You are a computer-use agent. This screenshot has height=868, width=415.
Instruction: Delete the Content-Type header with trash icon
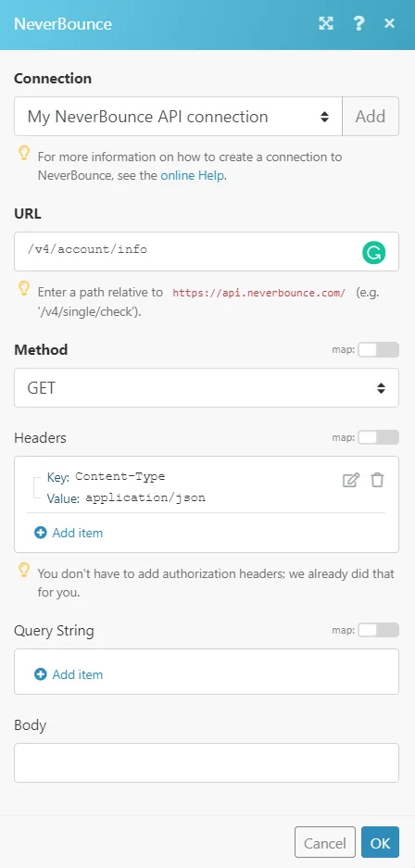(x=377, y=480)
